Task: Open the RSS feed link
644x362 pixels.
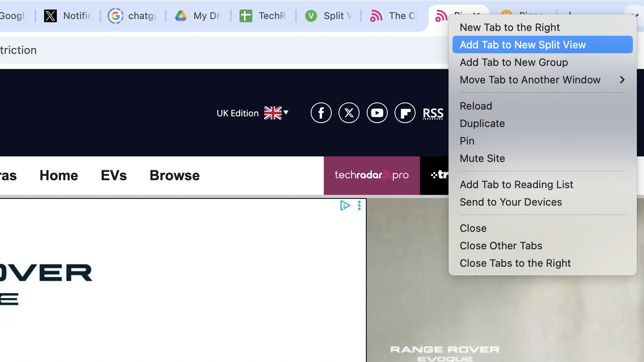Action: point(433,114)
